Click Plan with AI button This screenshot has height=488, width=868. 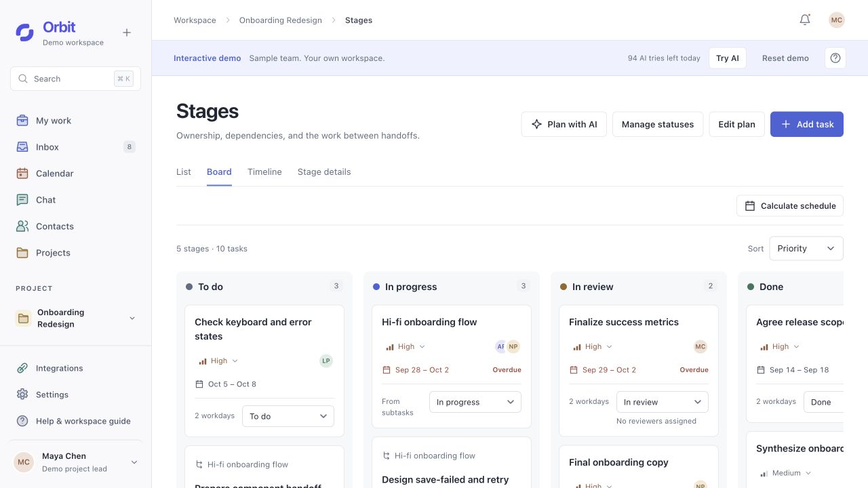click(564, 124)
